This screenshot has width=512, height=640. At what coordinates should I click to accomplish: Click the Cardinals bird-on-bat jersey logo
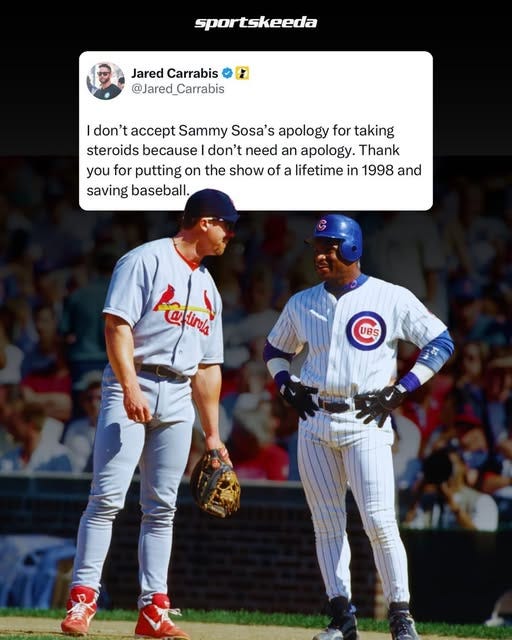pos(185,310)
